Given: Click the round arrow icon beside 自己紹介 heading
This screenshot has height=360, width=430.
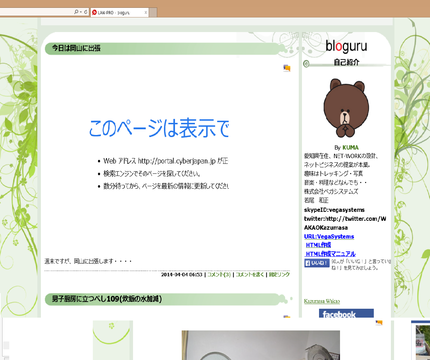Looking at the screenshot, I should point(306,64).
